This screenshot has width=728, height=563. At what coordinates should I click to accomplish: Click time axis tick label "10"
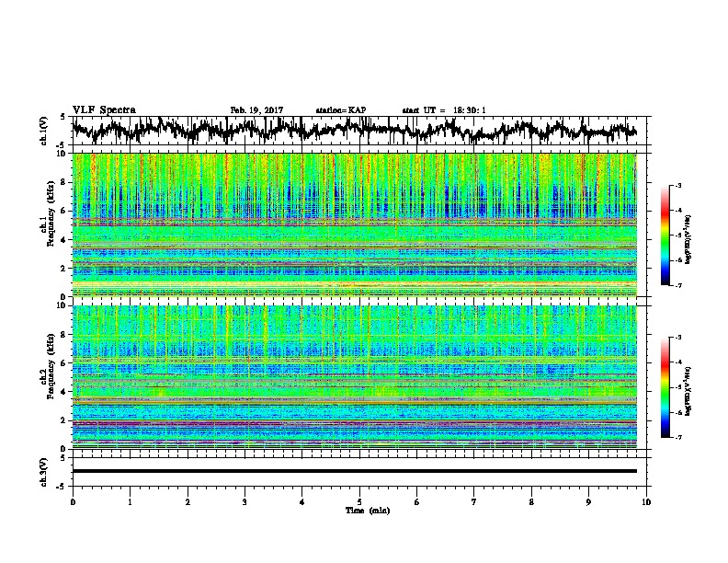[646, 502]
